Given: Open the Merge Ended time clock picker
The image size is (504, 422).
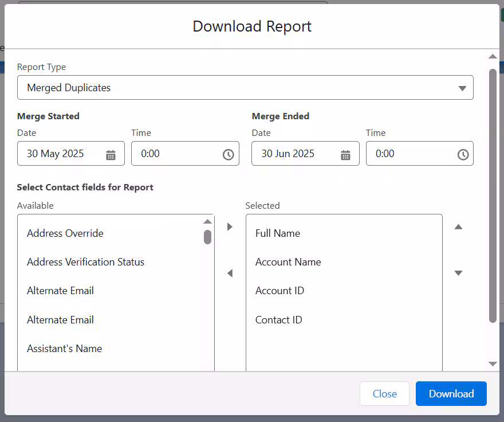Looking at the screenshot, I should (x=463, y=155).
